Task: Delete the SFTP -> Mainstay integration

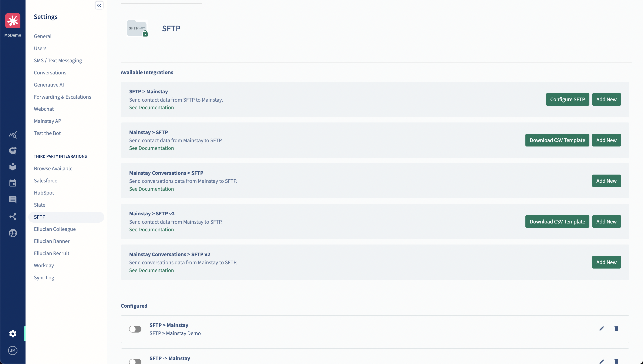Action: (x=616, y=361)
